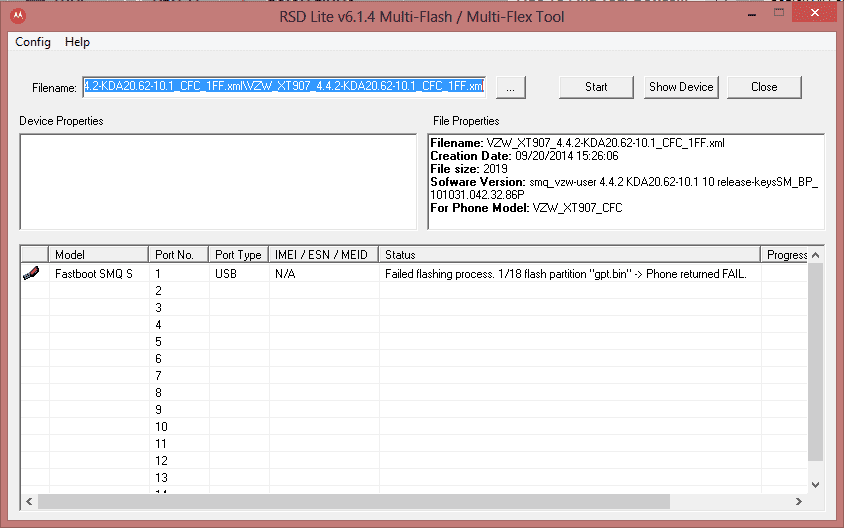Click the Creation Date line in File Properties
The image size is (844, 528).
[524, 156]
